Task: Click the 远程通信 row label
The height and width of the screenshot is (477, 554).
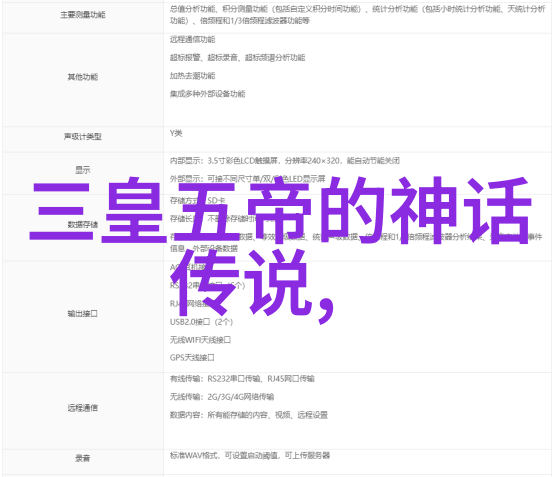Action: (x=83, y=408)
